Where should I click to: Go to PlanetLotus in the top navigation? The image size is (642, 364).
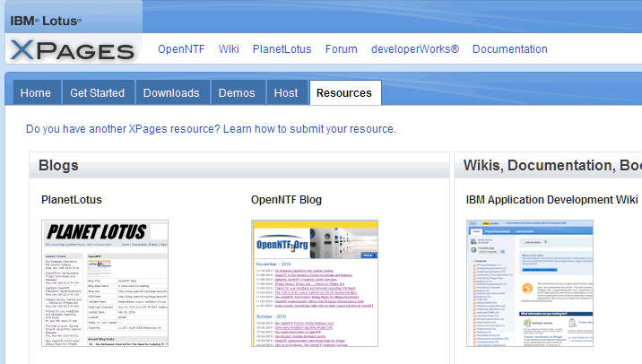pyautogui.click(x=282, y=49)
